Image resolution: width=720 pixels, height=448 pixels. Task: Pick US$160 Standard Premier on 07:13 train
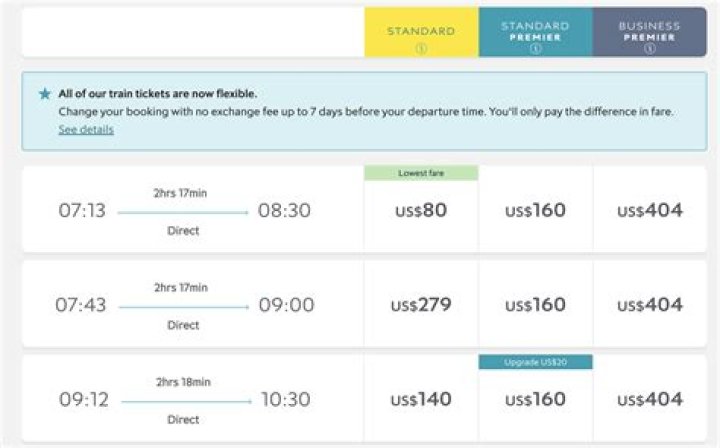pos(535,211)
